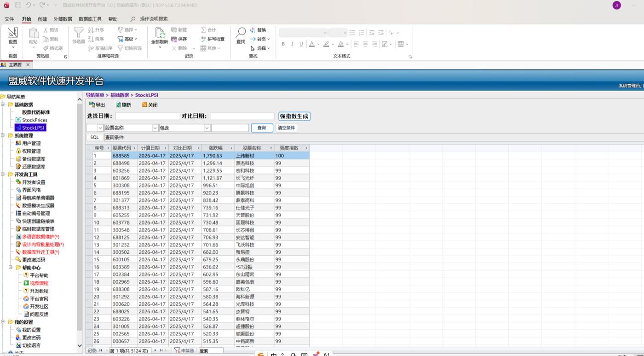
Task: Click the orange 关闭 icon in toolbar
Action: 145,105
